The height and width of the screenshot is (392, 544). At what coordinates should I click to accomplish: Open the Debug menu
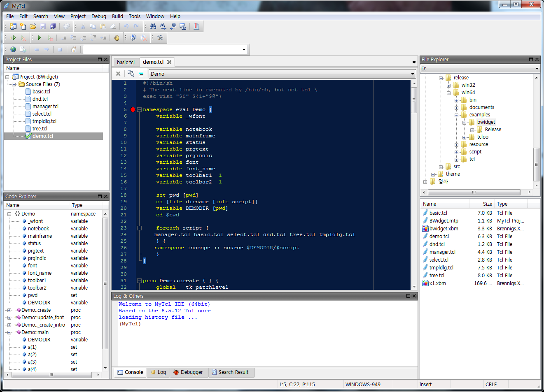pos(99,16)
